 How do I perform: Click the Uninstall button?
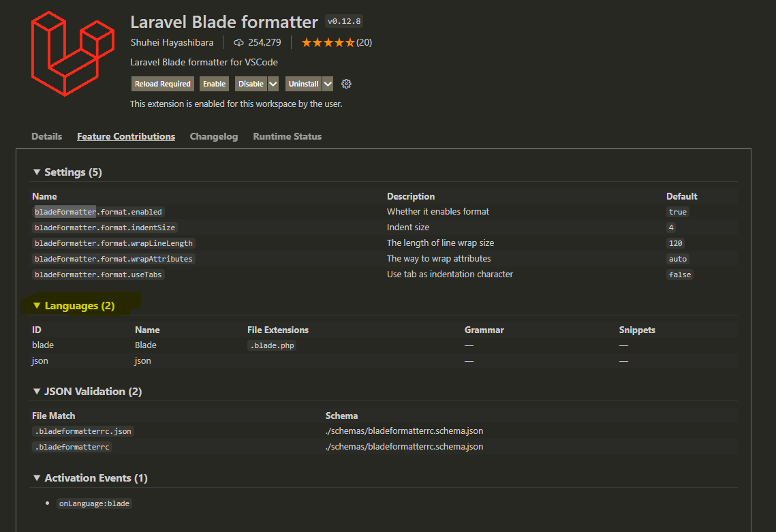pos(303,84)
